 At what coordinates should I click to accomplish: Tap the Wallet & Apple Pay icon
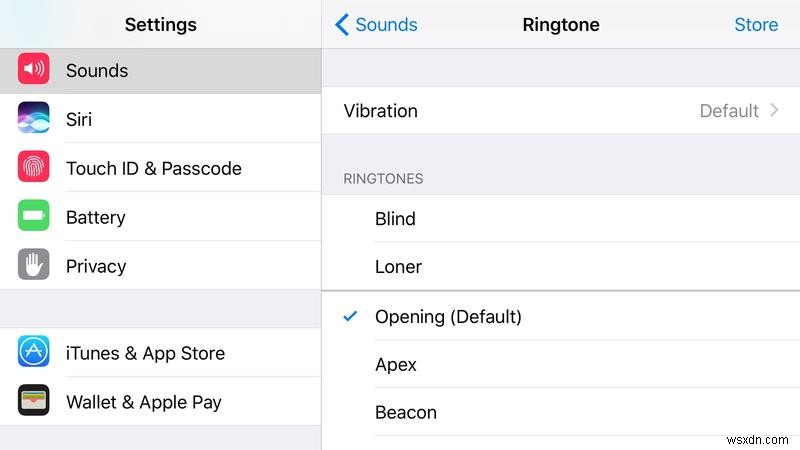click(34, 402)
